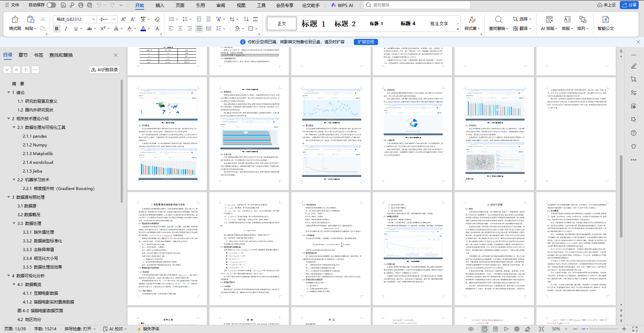Screen dimensions: 644x333
Task: Open the 智能公文 tool
Action: coord(605,23)
